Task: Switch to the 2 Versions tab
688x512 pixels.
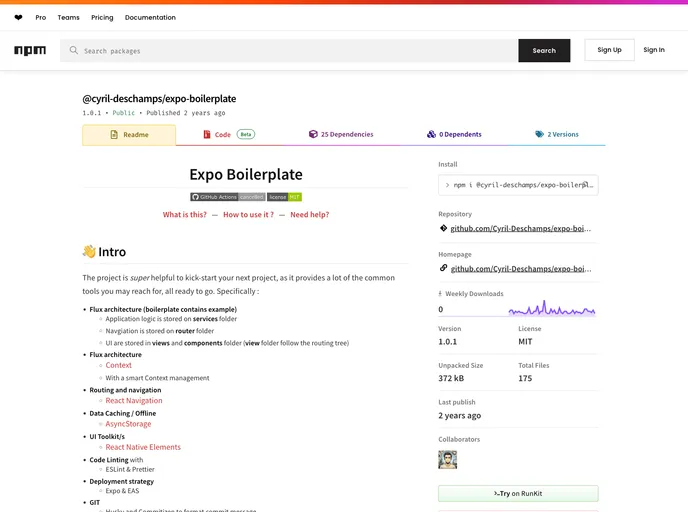Action: tap(557, 134)
